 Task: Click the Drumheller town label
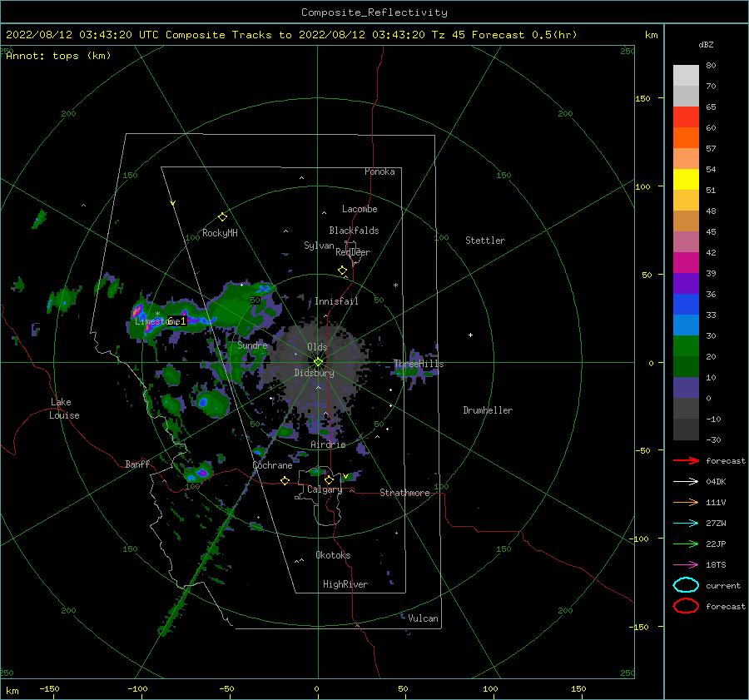[488, 410]
